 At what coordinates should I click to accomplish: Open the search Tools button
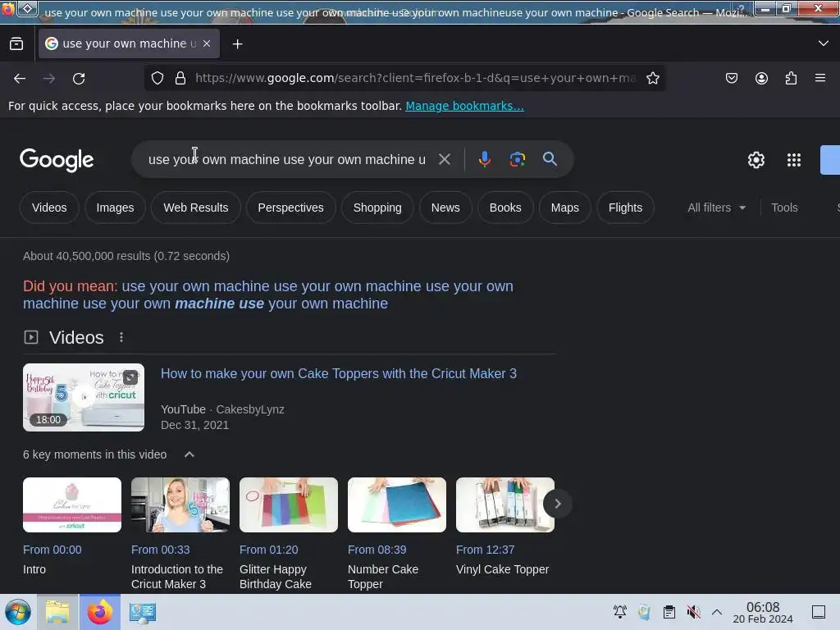point(784,208)
